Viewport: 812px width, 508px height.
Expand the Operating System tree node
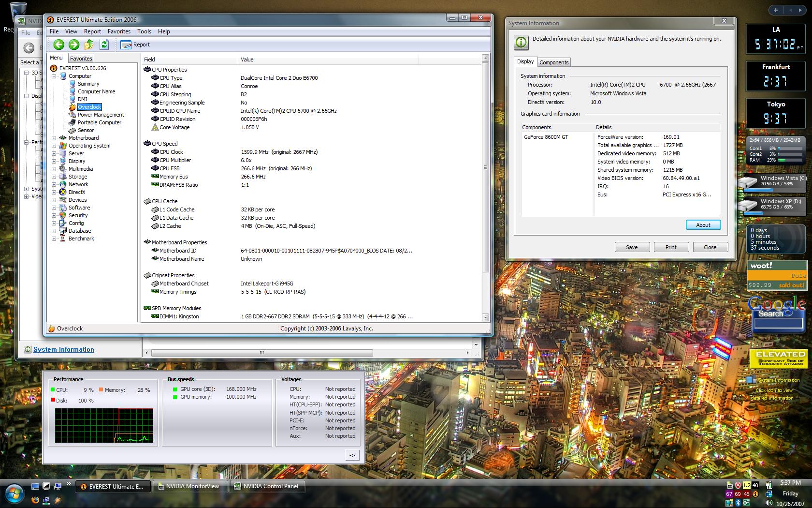[x=54, y=146]
